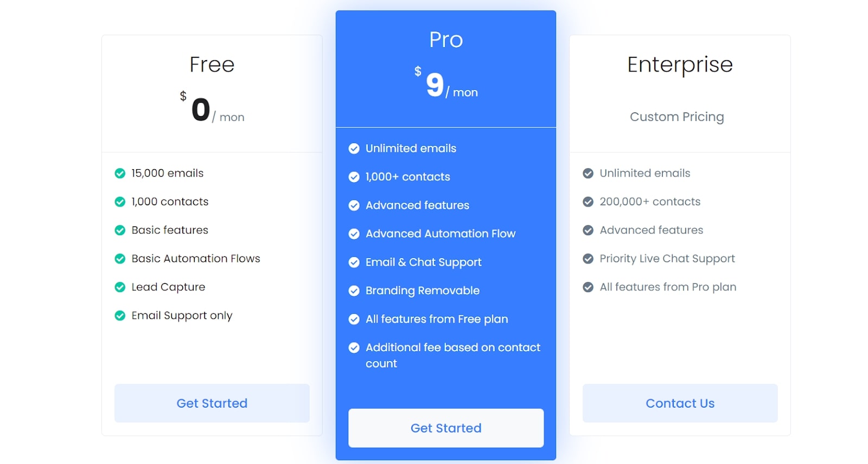This screenshot has height=464, width=868.
Task: Click checkmark next to Branding Removable
Action: [x=354, y=291]
